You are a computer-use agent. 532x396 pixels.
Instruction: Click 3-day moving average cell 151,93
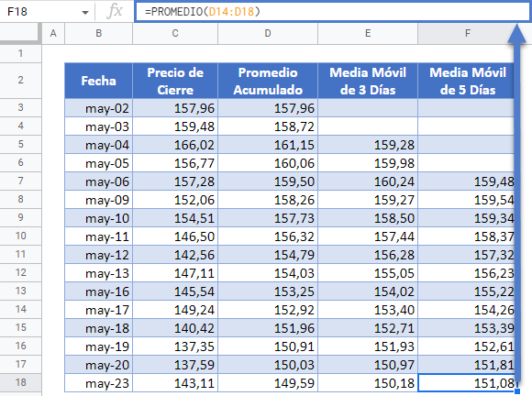[x=368, y=346]
